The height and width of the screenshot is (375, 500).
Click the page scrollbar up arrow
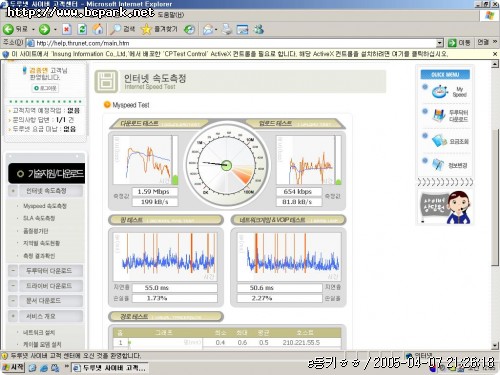495,64
